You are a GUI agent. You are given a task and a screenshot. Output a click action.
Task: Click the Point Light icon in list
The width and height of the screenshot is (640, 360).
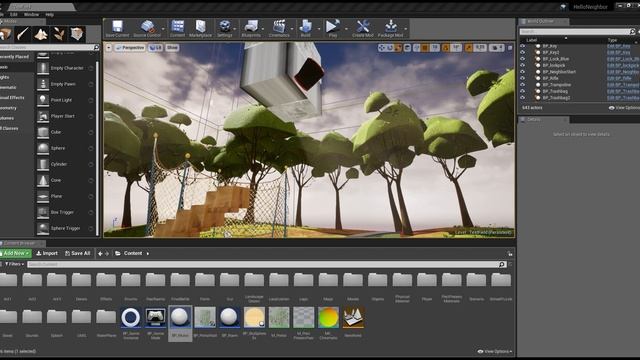43,100
